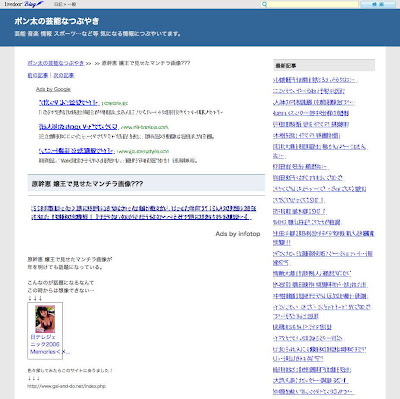400x399 pixels.
Task: Click the Ads by infotop label
Action: 238,234
